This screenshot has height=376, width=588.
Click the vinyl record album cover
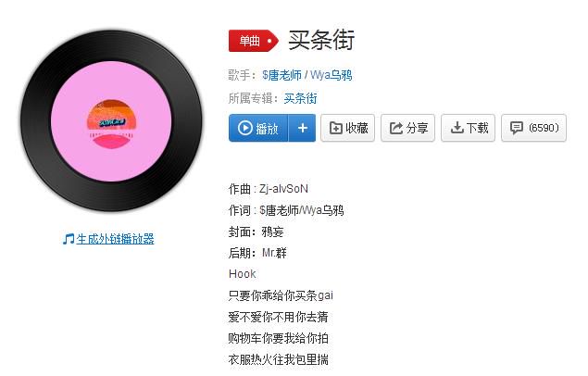111,121
